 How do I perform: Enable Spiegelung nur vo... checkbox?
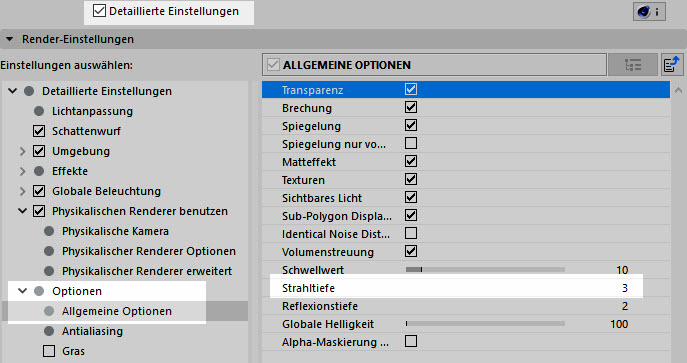tap(411, 144)
